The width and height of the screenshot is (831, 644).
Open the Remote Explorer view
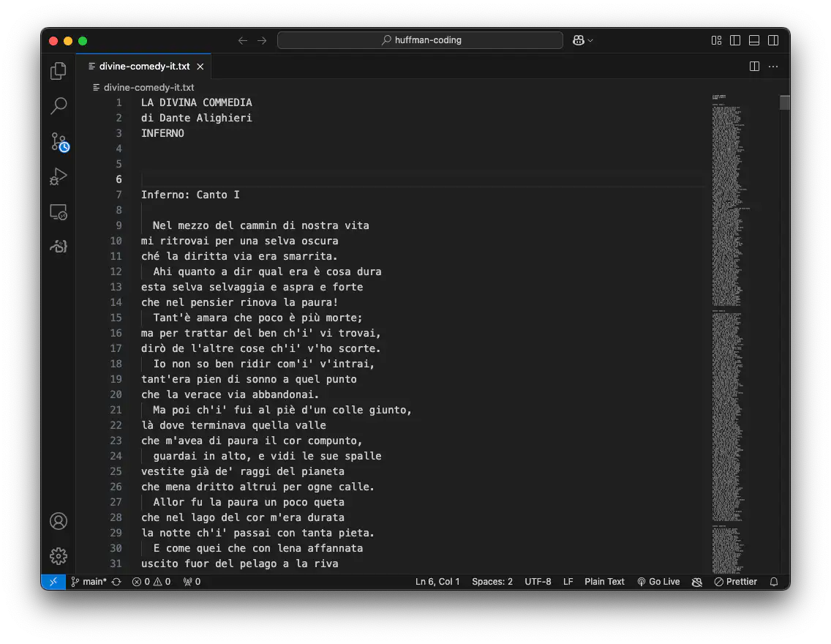tap(59, 212)
